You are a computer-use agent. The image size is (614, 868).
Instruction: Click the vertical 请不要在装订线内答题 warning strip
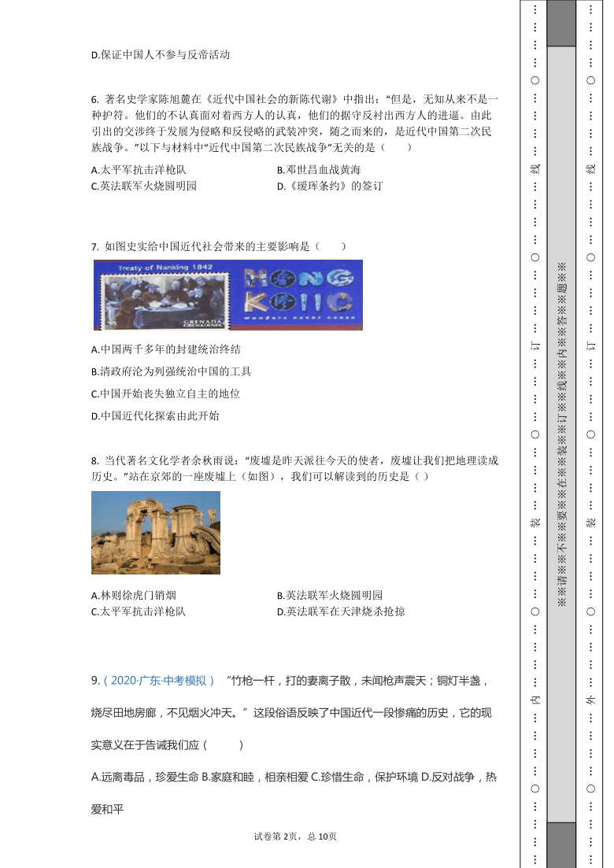561,434
